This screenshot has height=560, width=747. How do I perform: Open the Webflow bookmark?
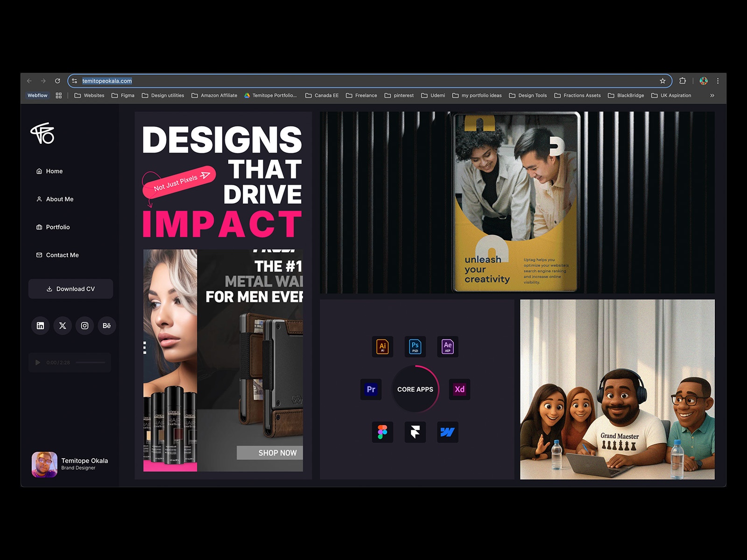pos(37,95)
